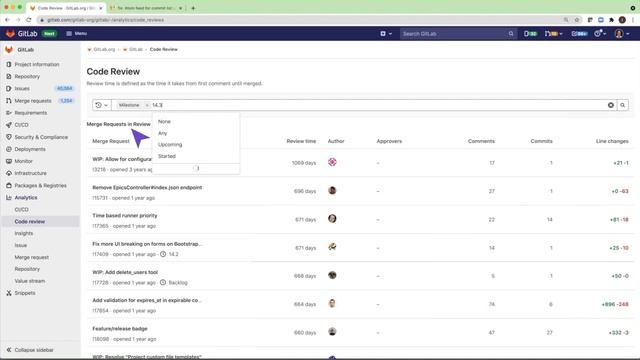Image resolution: width=640 pixels, height=360 pixels.
Task: Open Issues in sidebar
Action: click(22, 89)
